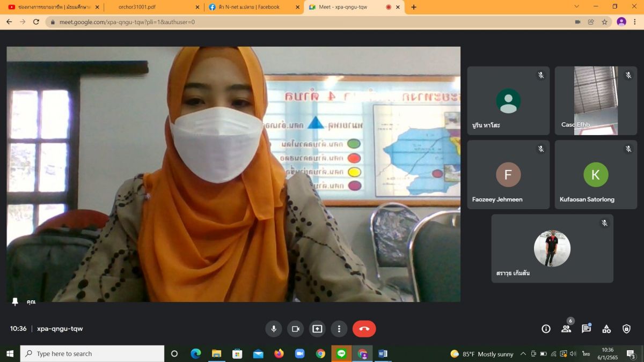The height and width of the screenshot is (362, 644).
Task: Open the host controls shield icon
Action: 626,329
